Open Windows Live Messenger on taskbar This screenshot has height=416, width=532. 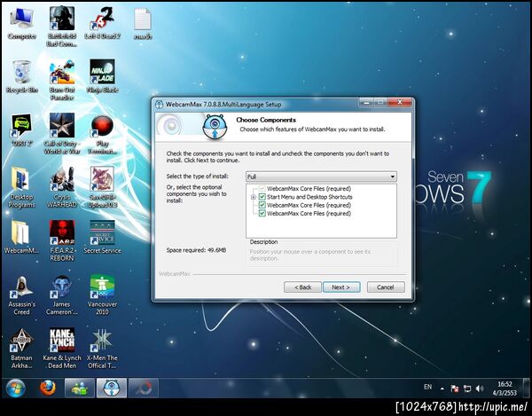pyautogui.click(x=80, y=388)
